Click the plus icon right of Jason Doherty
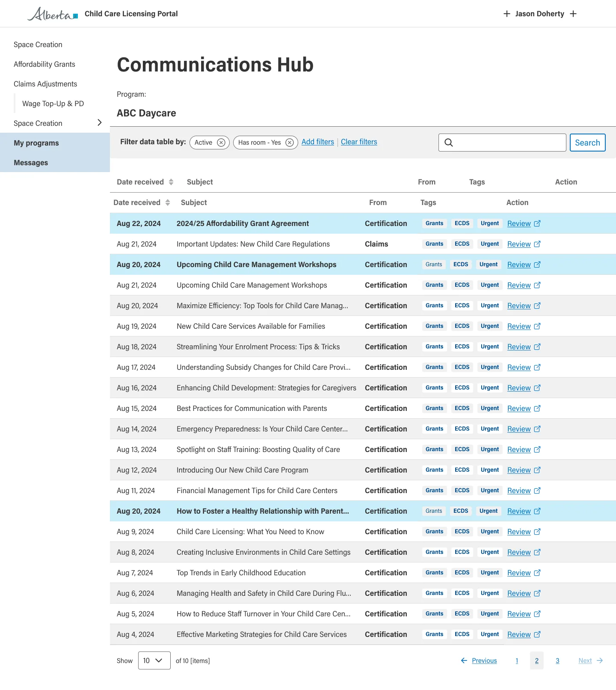Image resolution: width=616 pixels, height=690 pixels. (x=573, y=14)
